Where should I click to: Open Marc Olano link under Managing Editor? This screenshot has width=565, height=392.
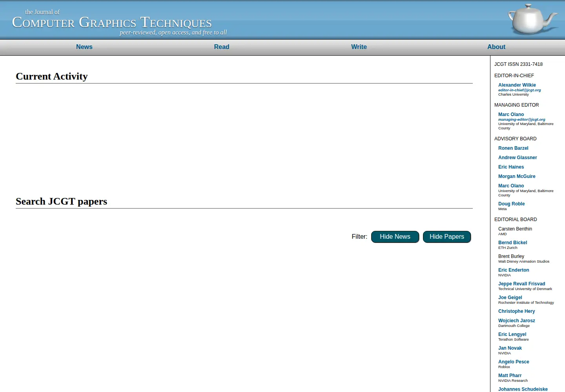click(511, 114)
